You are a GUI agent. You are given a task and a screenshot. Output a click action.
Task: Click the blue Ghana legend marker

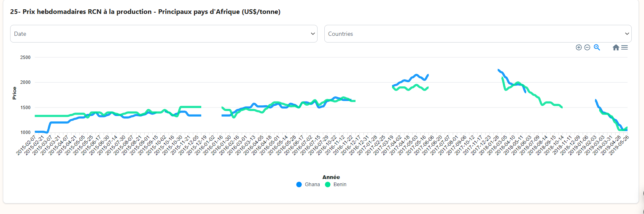[299, 185]
